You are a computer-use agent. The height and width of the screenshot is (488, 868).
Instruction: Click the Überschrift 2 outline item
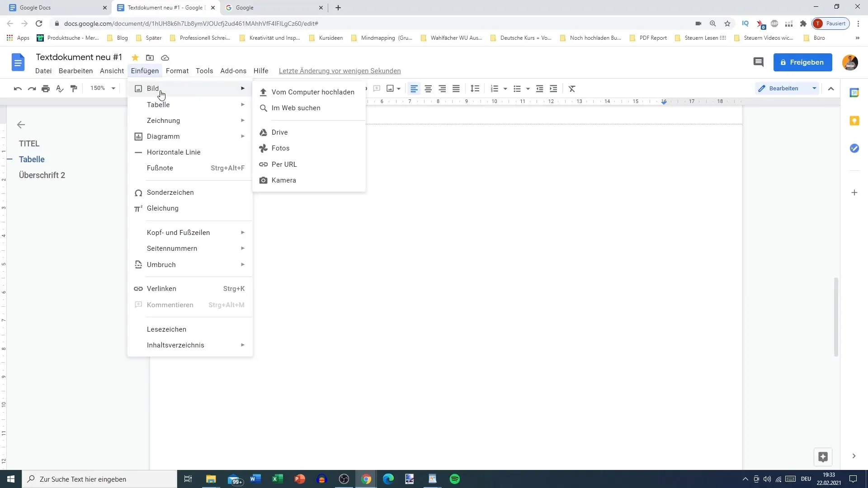(42, 175)
